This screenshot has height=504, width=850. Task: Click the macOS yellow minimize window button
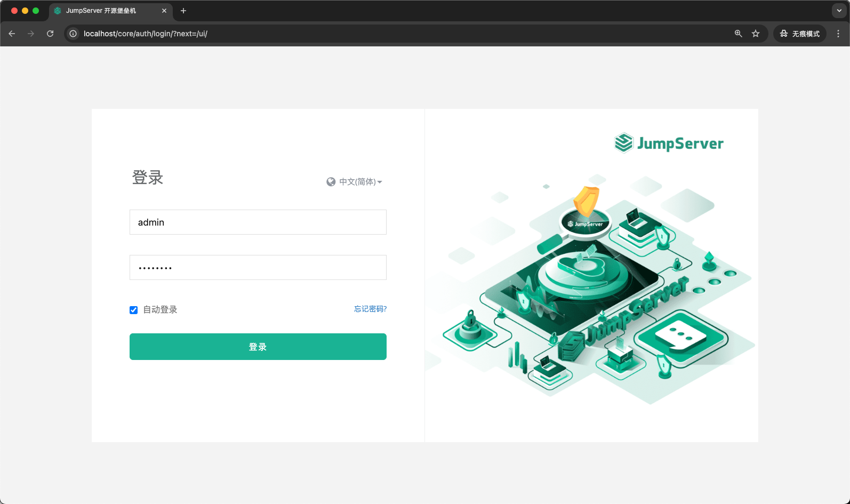click(25, 11)
